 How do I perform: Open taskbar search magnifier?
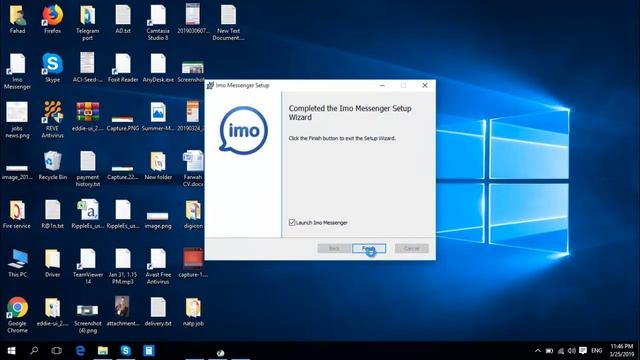34,351
